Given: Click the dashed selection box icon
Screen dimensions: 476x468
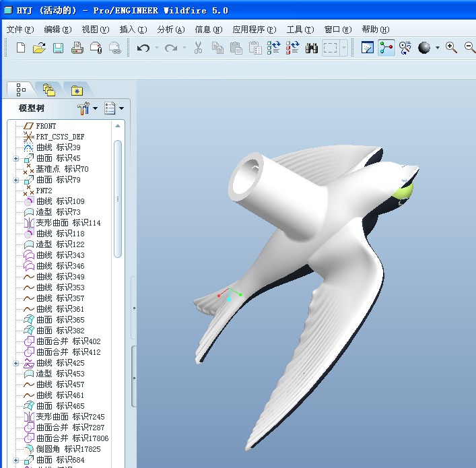Looking at the screenshot, I should tap(331, 48).
